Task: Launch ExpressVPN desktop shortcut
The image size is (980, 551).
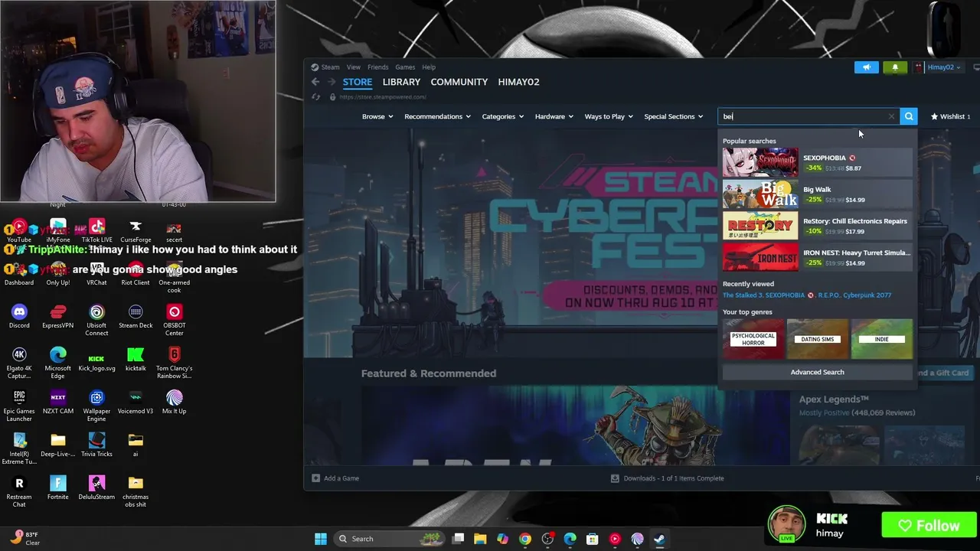Action: pyautogui.click(x=58, y=316)
